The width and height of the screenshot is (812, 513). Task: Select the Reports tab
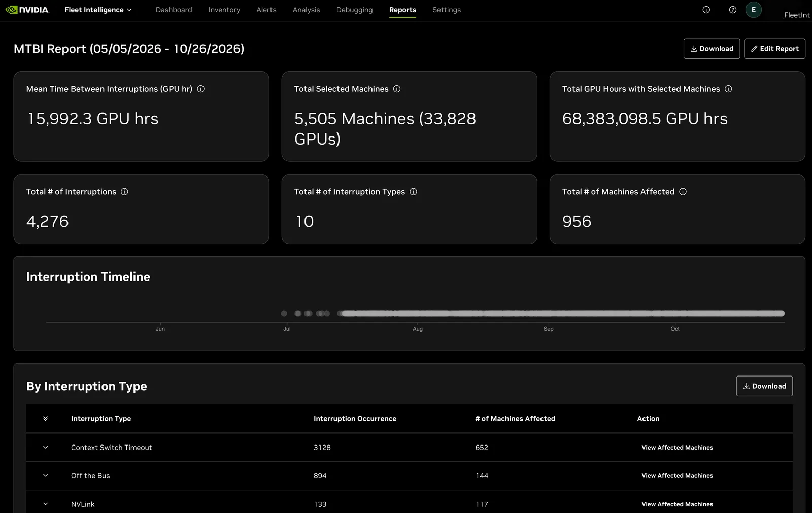click(402, 10)
